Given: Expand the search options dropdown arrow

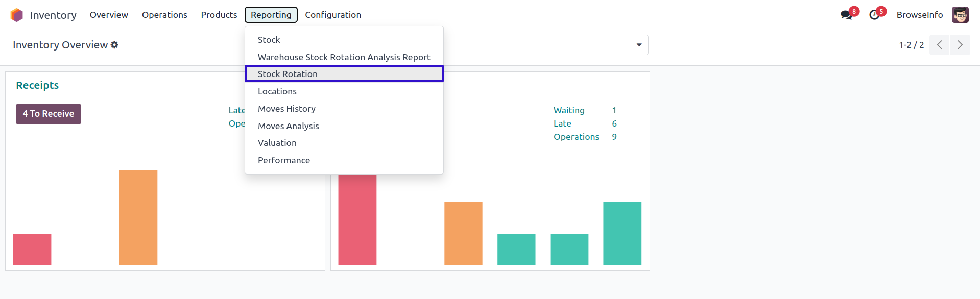Looking at the screenshot, I should point(639,45).
